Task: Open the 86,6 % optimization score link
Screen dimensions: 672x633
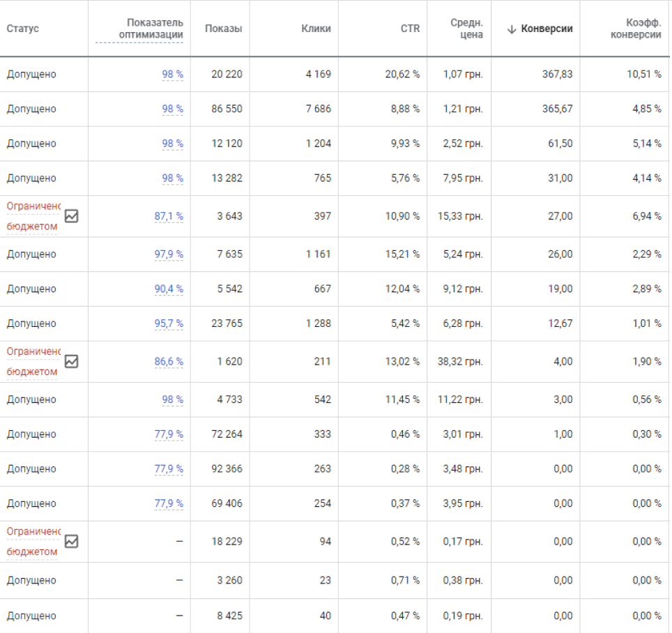Action: point(169,361)
